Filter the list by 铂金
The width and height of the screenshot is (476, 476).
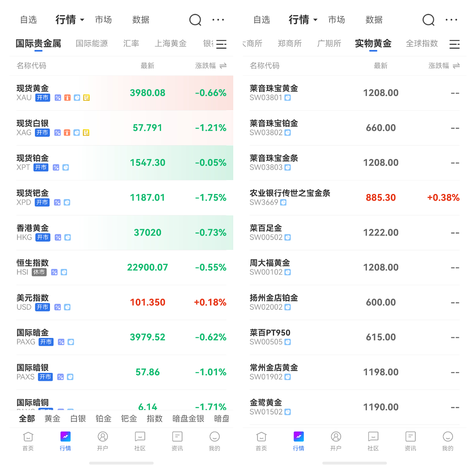click(x=104, y=418)
